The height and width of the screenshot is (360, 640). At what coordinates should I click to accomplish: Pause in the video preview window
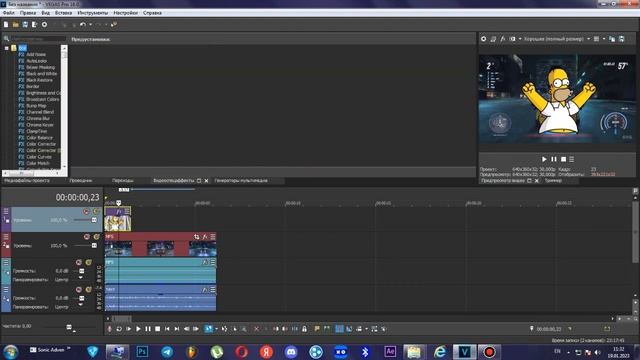tap(554, 159)
